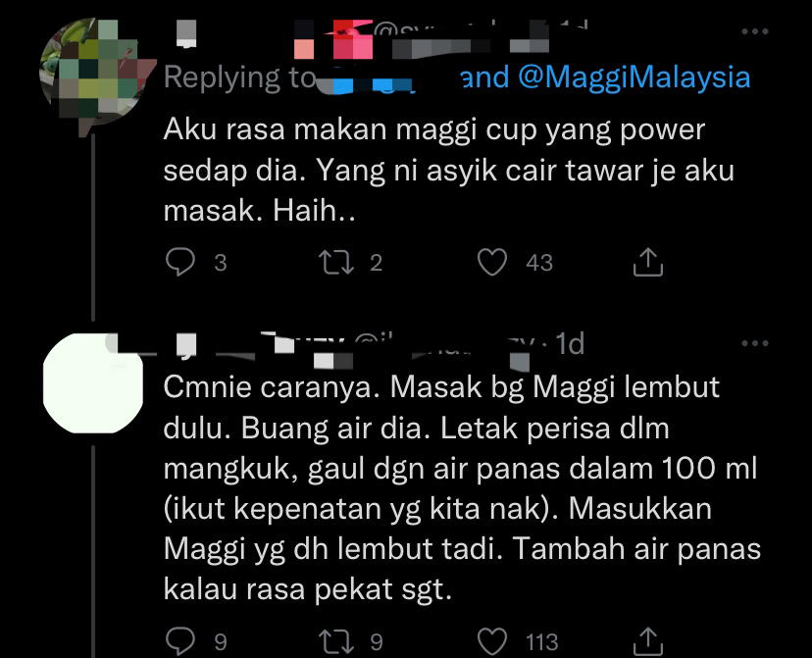
Task: Click the first tweet's like count 43
Action: [x=539, y=263]
